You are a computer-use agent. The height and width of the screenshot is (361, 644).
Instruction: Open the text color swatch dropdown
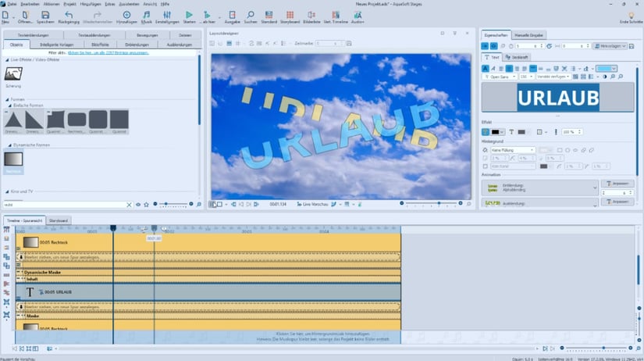click(x=607, y=69)
